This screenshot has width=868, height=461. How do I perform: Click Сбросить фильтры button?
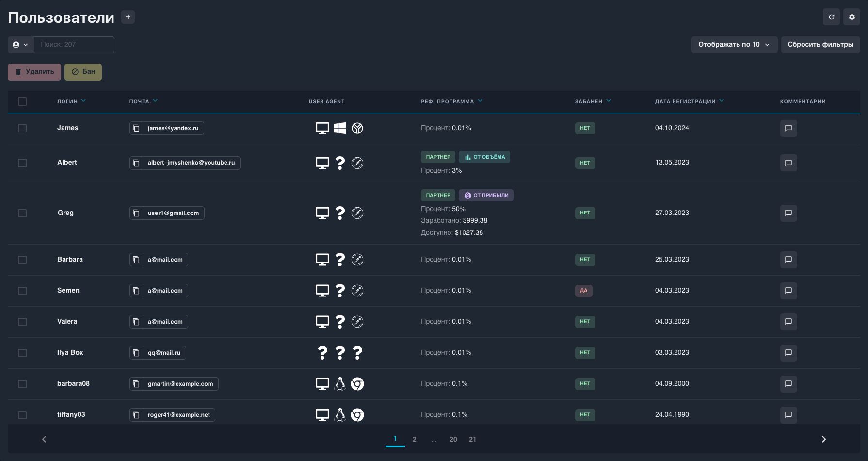820,45
